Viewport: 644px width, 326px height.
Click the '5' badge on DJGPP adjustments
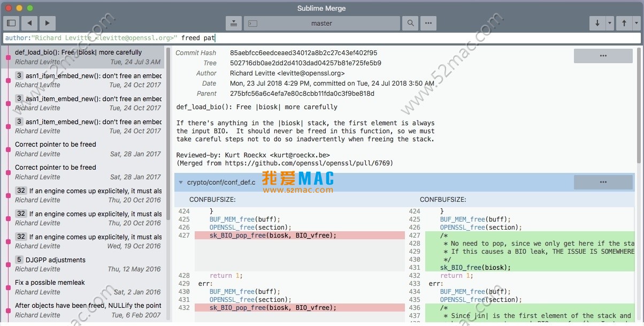(x=19, y=260)
